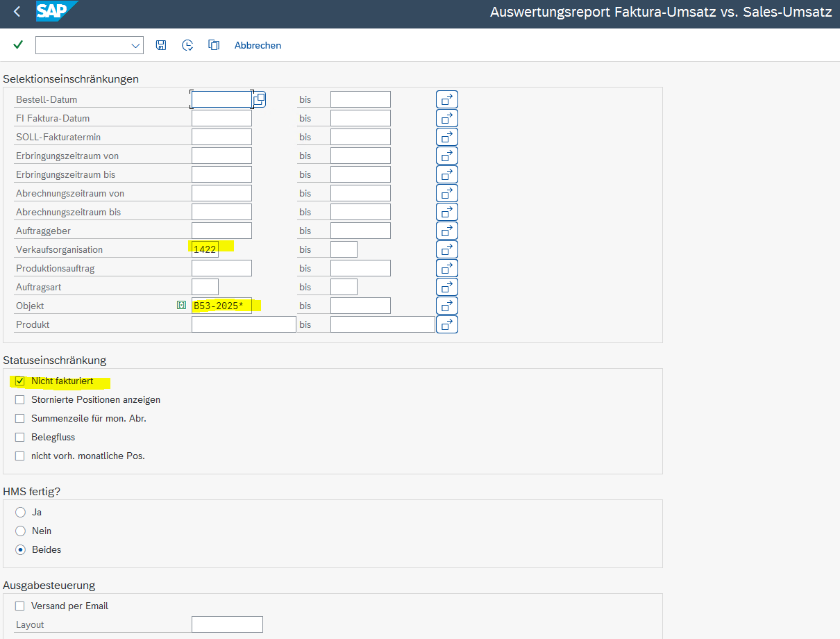The height and width of the screenshot is (639, 840).
Task: Open multiple selection for Verkaufsorganisation
Action: 447,249
